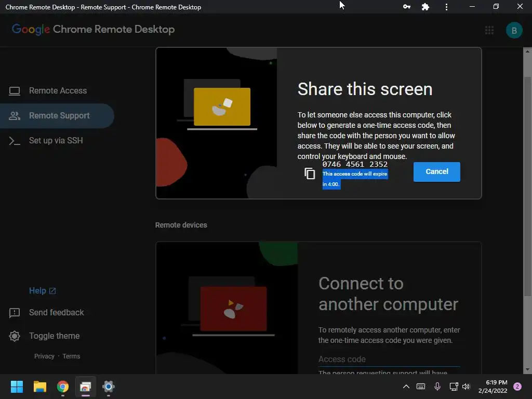Open network tray icon
Image resolution: width=532 pixels, height=399 pixels.
coord(454,387)
